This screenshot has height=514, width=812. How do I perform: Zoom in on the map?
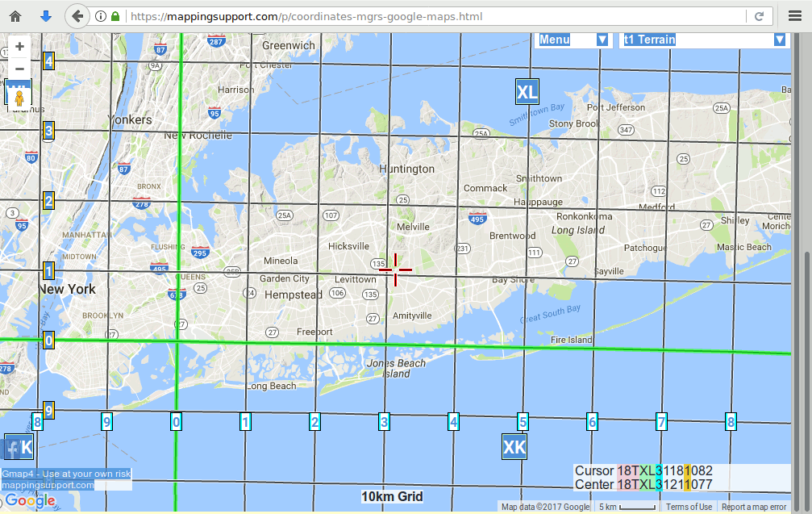[19, 47]
